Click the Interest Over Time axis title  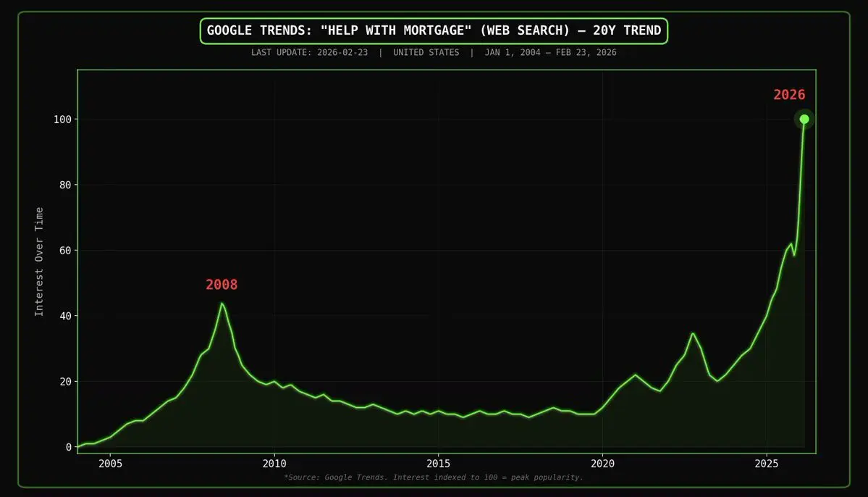39,262
